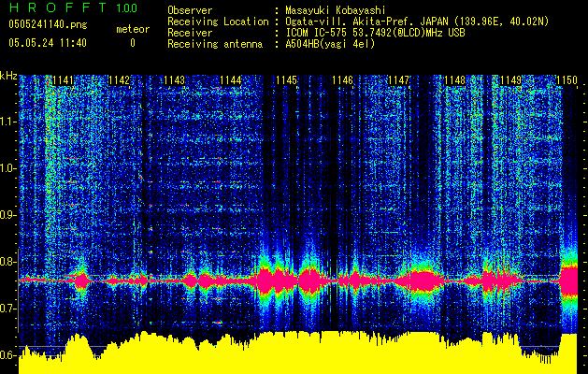Click the 0.7 frequency axis label
Viewport: 588px width, 374px height.
click(x=8, y=309)
